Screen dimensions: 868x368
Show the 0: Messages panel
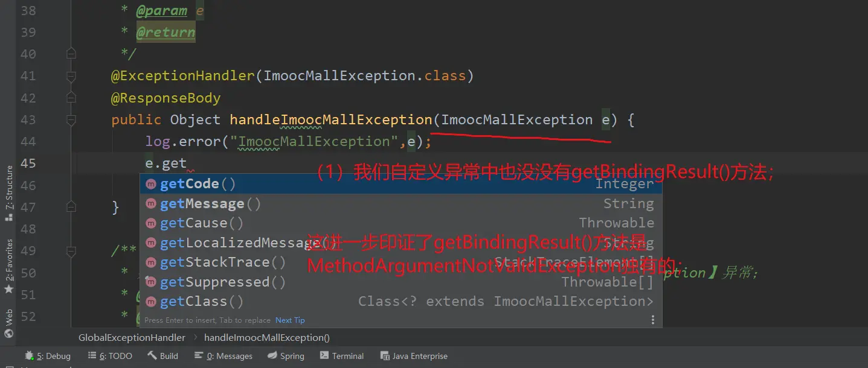223,356
